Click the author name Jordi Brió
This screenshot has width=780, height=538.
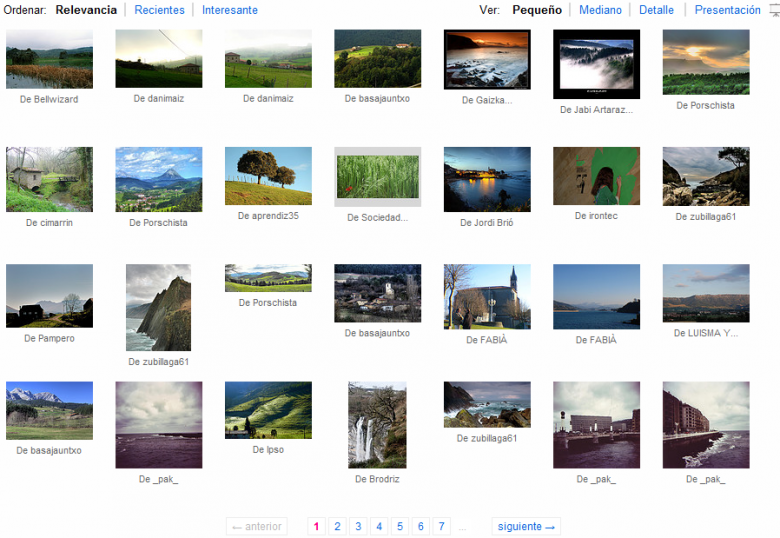(x=493, y=223)
